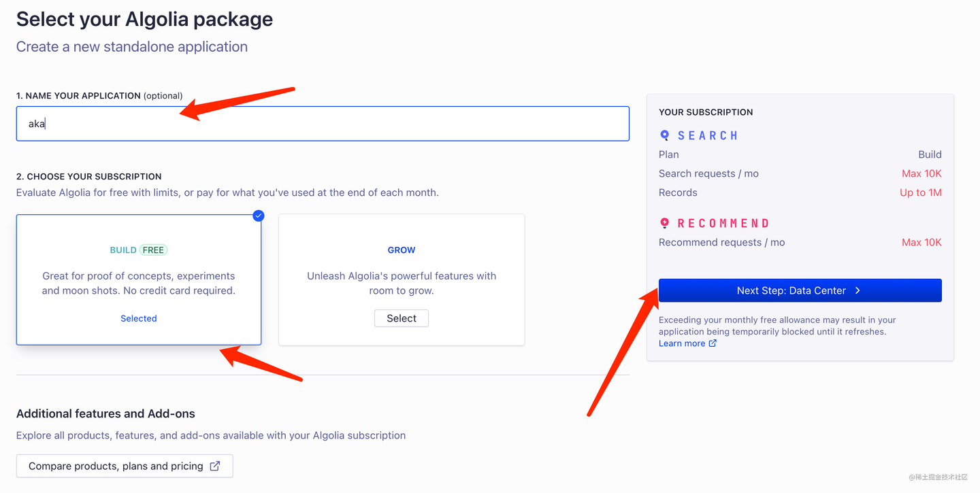Click the Max 10K search requests value

[921, 173]
